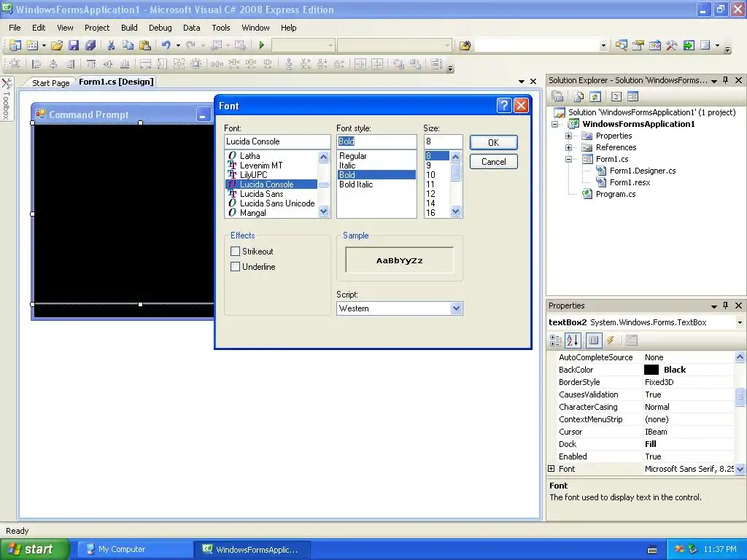Image resolution: width=747 pixels, height=560 pixels.
Task: Choose Bold Italic font style
Action: pyautogui.click(x=356, y=184)
